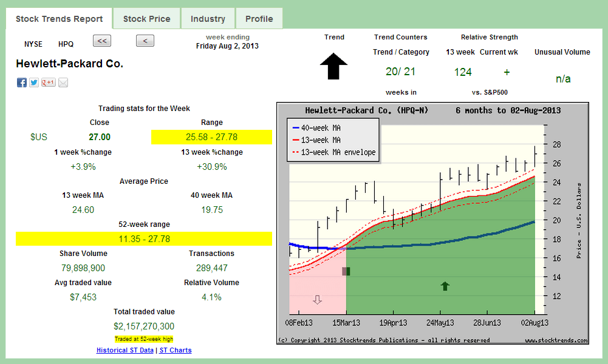This screenshot has height=364, width=608.
Task: Click the hollow down arrow on chart
Action: click(x=317, y=300)
